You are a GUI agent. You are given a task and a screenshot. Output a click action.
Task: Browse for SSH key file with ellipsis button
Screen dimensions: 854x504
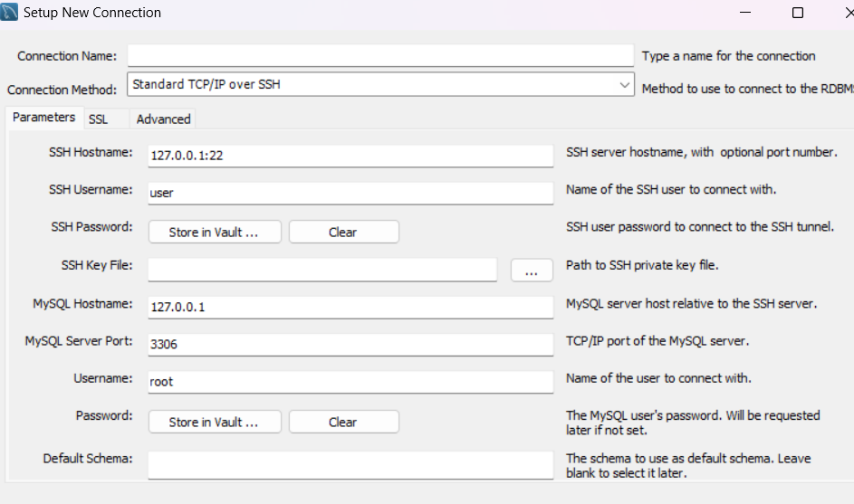(532, 270)
